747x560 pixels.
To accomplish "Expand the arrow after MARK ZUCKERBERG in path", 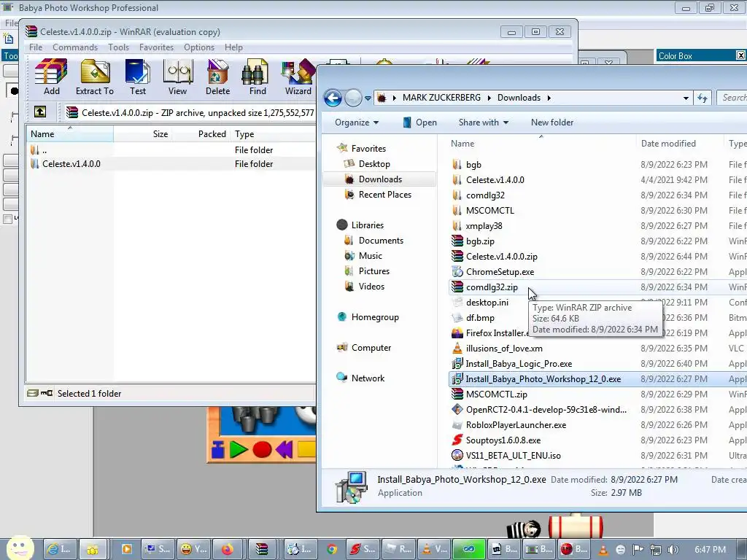I will click(489, 98).
